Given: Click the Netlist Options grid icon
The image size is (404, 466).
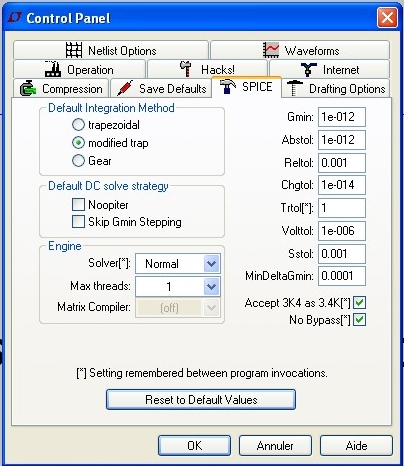Looking at the screenshot, I should (x=74, y=50).
